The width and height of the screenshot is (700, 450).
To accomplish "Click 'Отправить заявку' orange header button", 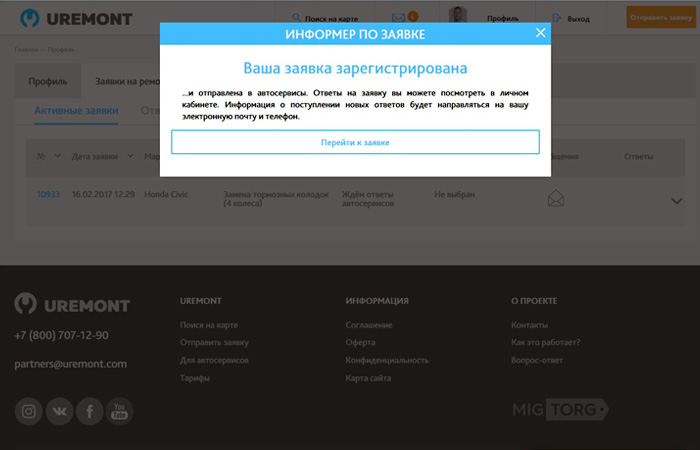I will pyautogui.click(x=654, y=17).
